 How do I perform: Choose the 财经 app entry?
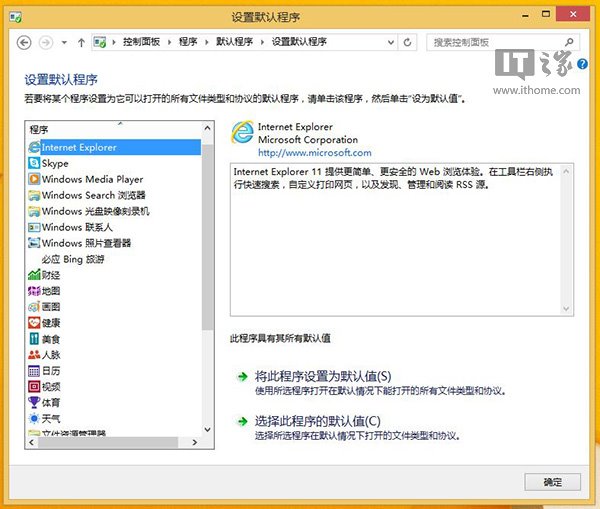[x=50, y=275]
